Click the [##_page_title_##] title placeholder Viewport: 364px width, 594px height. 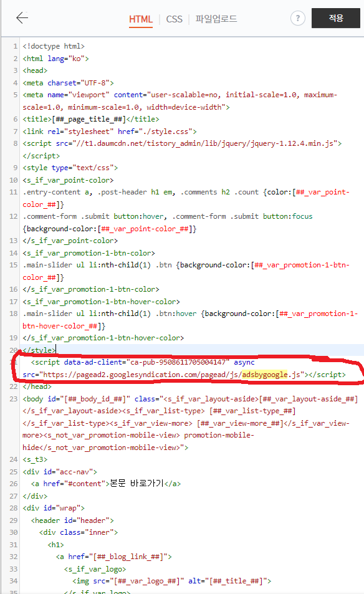coord(89,119)
